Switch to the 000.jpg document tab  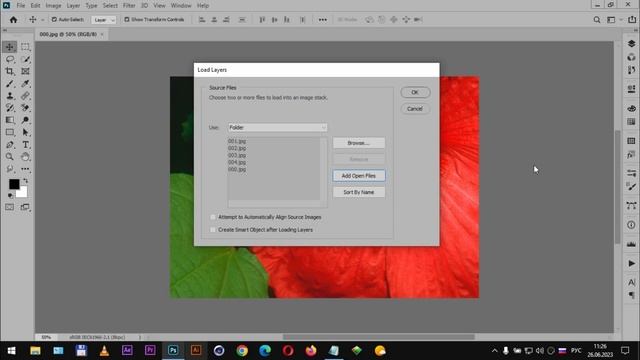click(68, 34)
